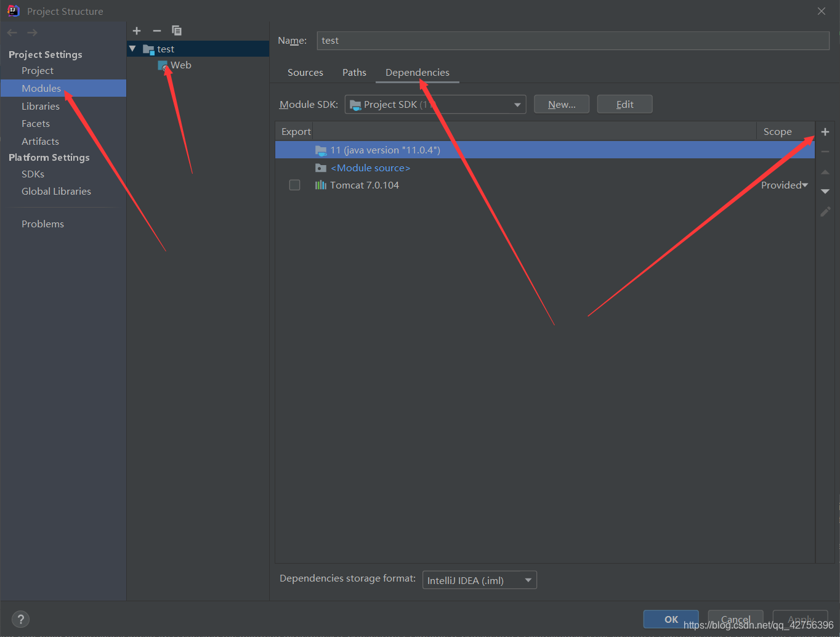Click the edit dependency pencil icon
This screenshot has height=637, width=840.
(825, 212)
